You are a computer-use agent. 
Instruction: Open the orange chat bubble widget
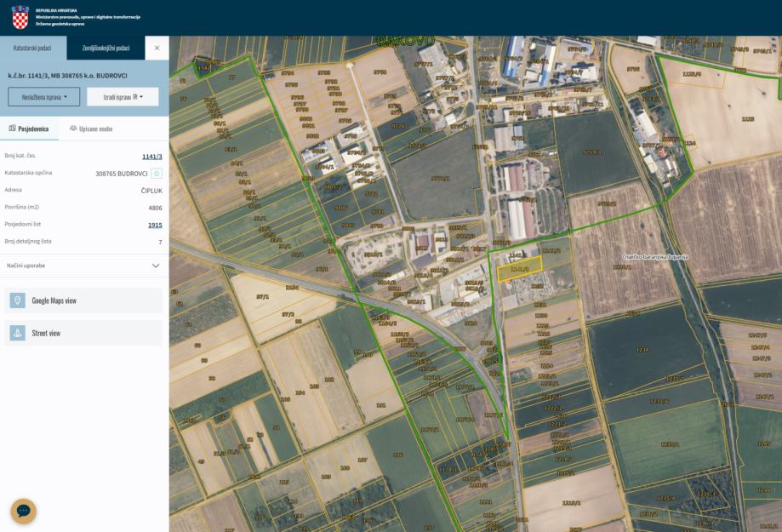[23, 511]
